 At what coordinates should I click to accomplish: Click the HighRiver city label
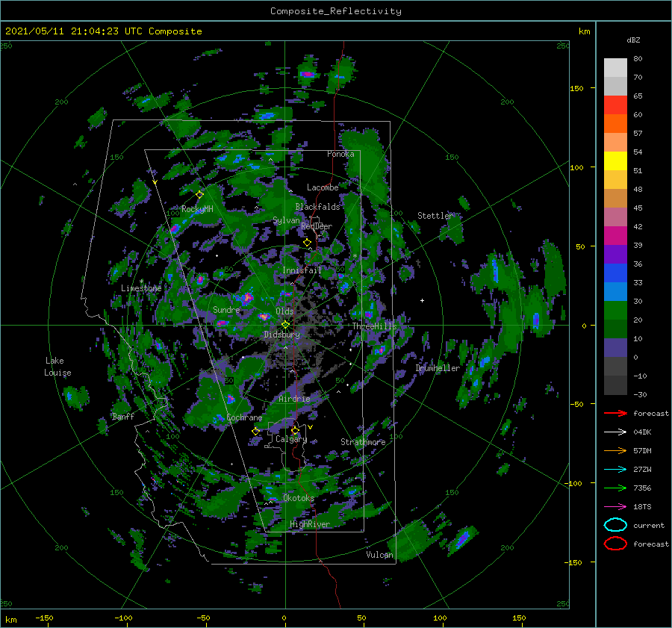[x=310, y=524]
